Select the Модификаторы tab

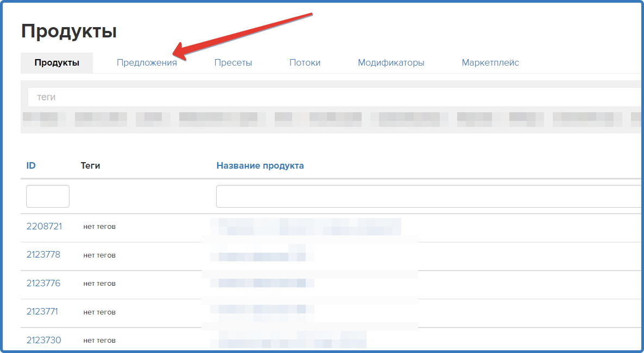(391, 63)
